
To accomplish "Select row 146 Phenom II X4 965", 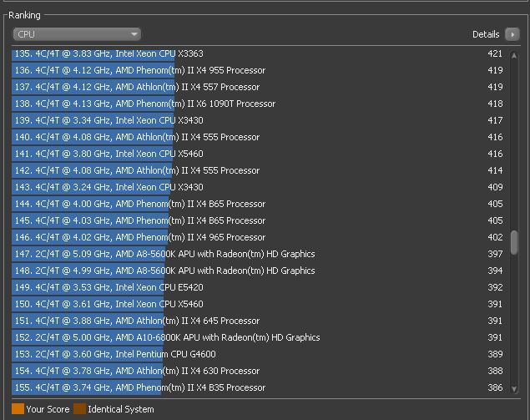I will pyautogui.click(x=260, y=237).
